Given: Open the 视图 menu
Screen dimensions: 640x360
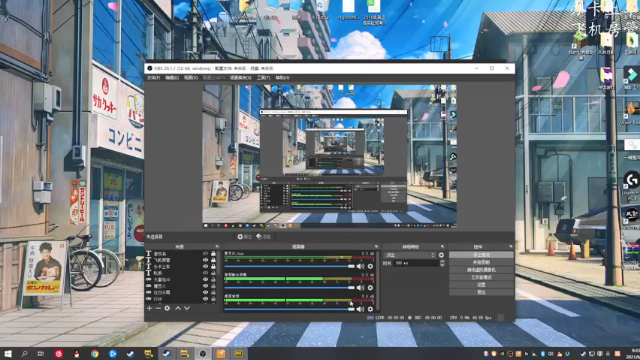Looking at the screenshot, I should pos(191,78).
